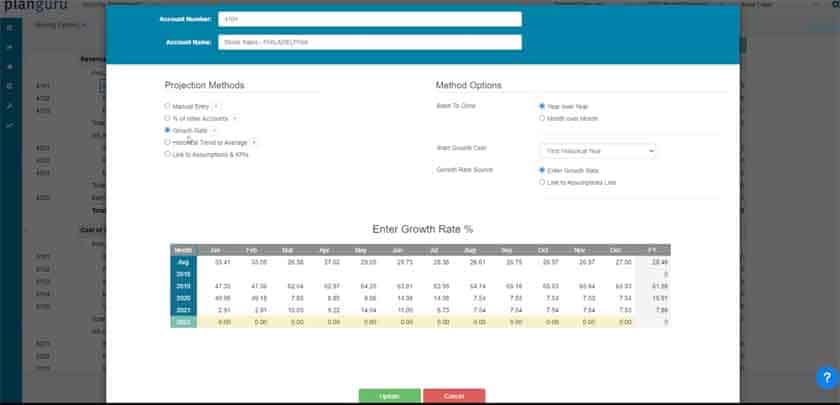Click the Enter Growth Rate % heading
The width and height of the screenshot is (840, 405).
(423, 229)
